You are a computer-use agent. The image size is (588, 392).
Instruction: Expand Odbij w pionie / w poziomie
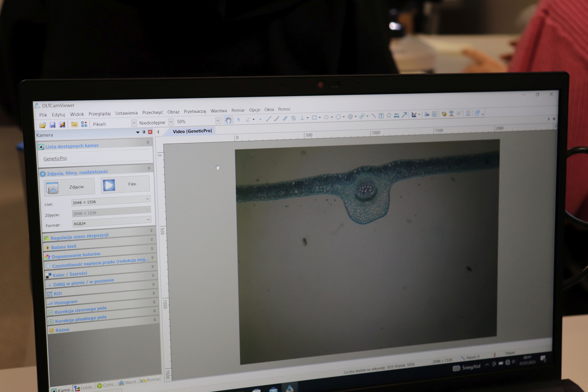pyautogui.click(x=153, y=275)
